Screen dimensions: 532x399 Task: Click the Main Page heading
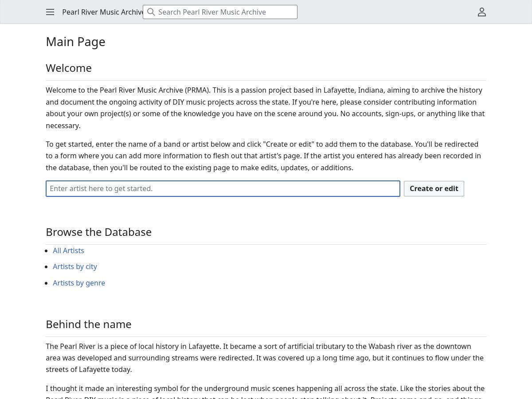point(76,42)
